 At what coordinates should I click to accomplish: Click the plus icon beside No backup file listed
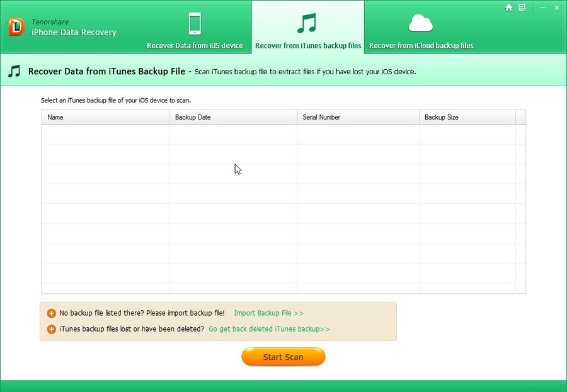(52, 313)
